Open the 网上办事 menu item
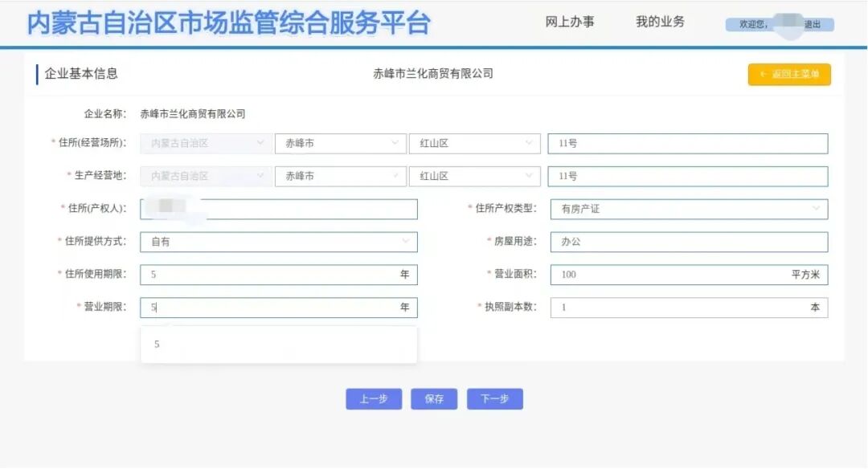This screenshot has width=868, height=469. [x=567, y=22]
